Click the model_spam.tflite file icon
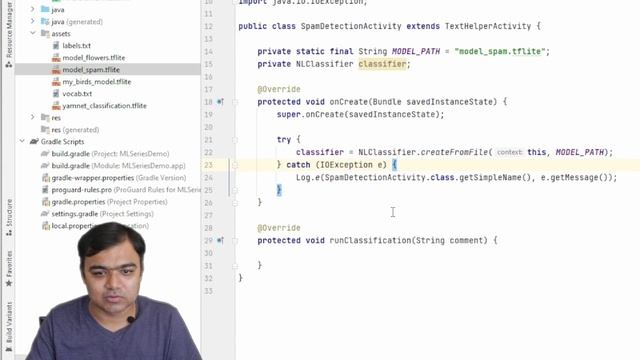The width and height of the screenshot is (640, 360). [x=56, y=70]
